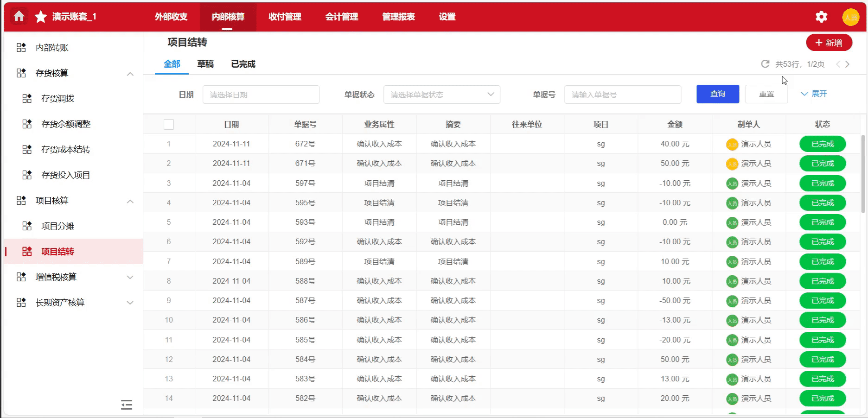Click the star favorite icon
This screenshot has height=418, width=868.
(41, 17)
